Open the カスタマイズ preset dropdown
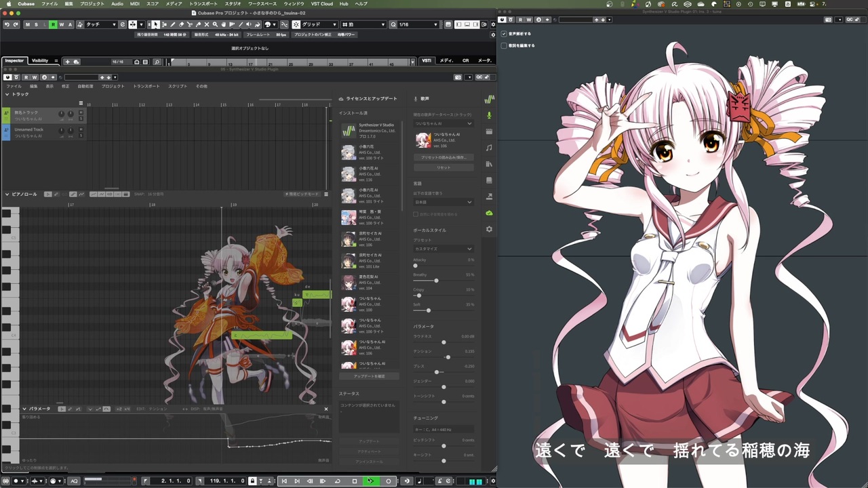Image resolution: width=868 pixels, height=488 pixels. click(x=443, y=249)
